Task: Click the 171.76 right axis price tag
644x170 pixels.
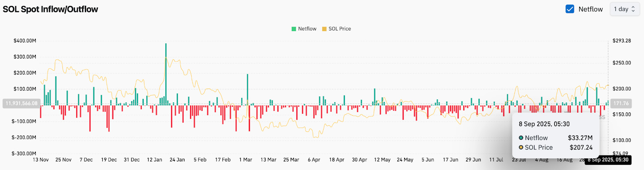Action: [621, 104]
